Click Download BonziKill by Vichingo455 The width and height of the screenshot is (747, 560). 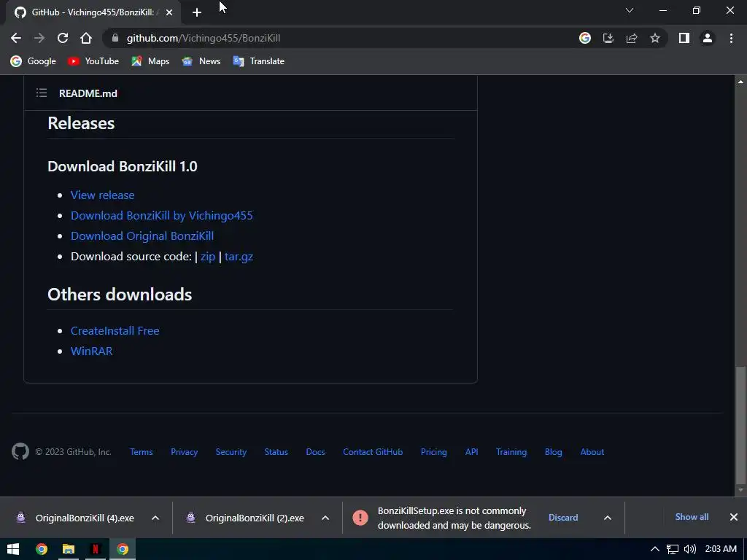point(161,216)
